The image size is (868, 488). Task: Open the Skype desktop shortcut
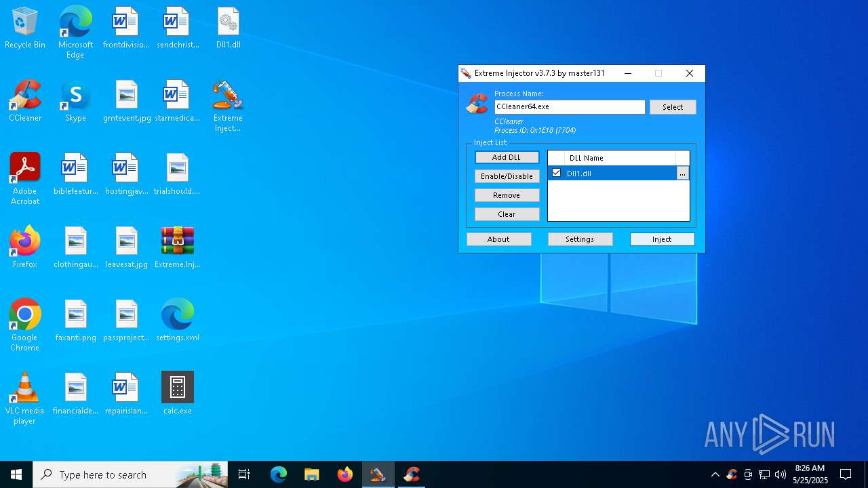pyautogui.click(x=75, y=102)
